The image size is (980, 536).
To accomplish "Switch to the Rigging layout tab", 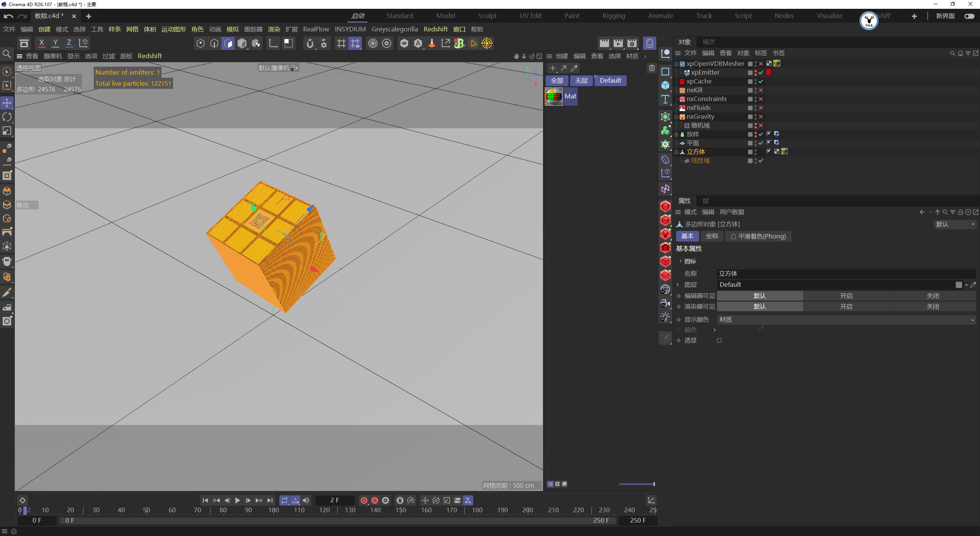I will (x=613, y=16).
